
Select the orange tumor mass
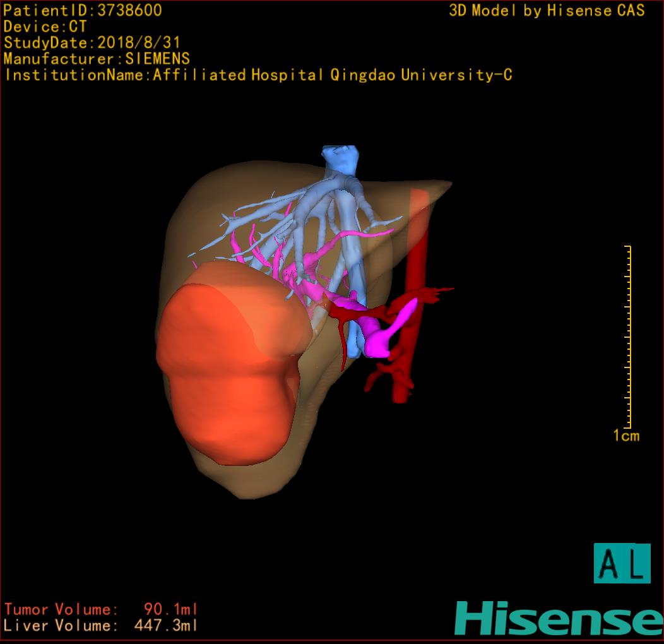coord(227,373)
